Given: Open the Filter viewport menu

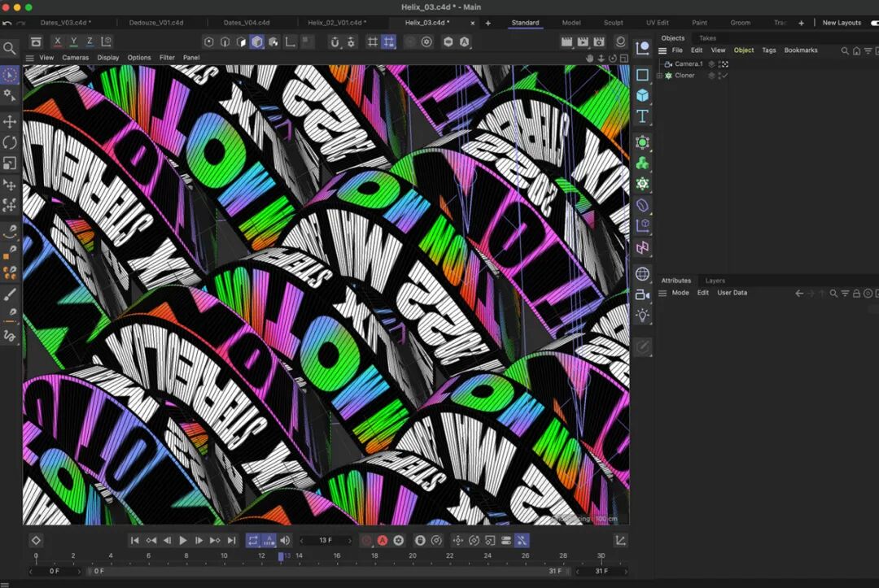Looking at the screenshot, I should pos(167,58).
